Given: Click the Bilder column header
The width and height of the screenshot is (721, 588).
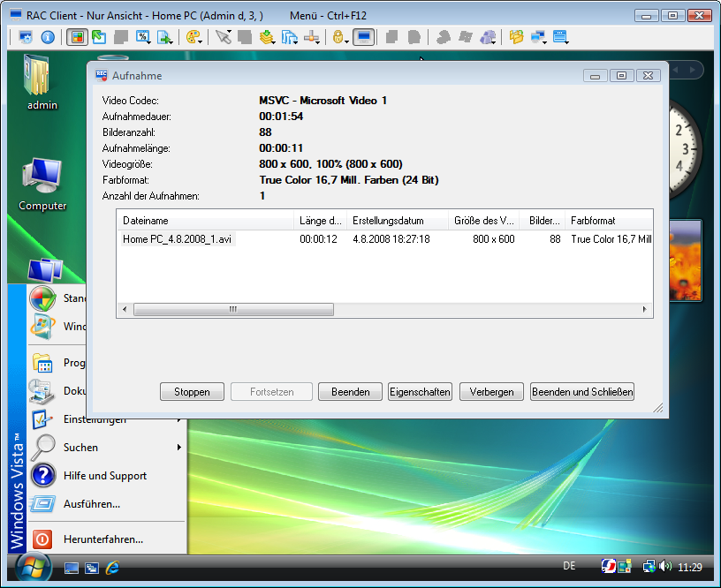Looking at the screenshot, I should click(543, 221).
